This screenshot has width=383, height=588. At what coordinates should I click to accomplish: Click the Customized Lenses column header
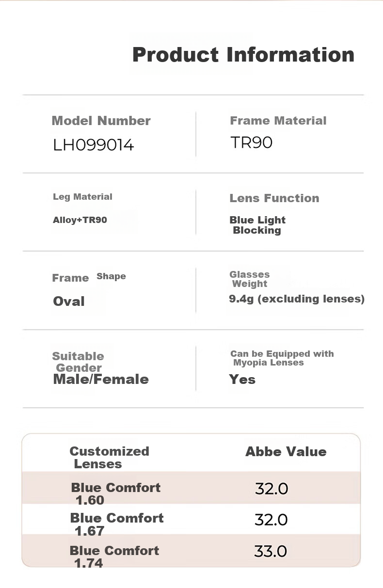pos(110,458)
